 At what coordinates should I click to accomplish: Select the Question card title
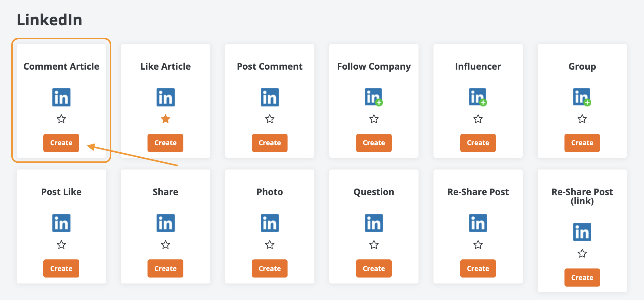click(374, 192)
